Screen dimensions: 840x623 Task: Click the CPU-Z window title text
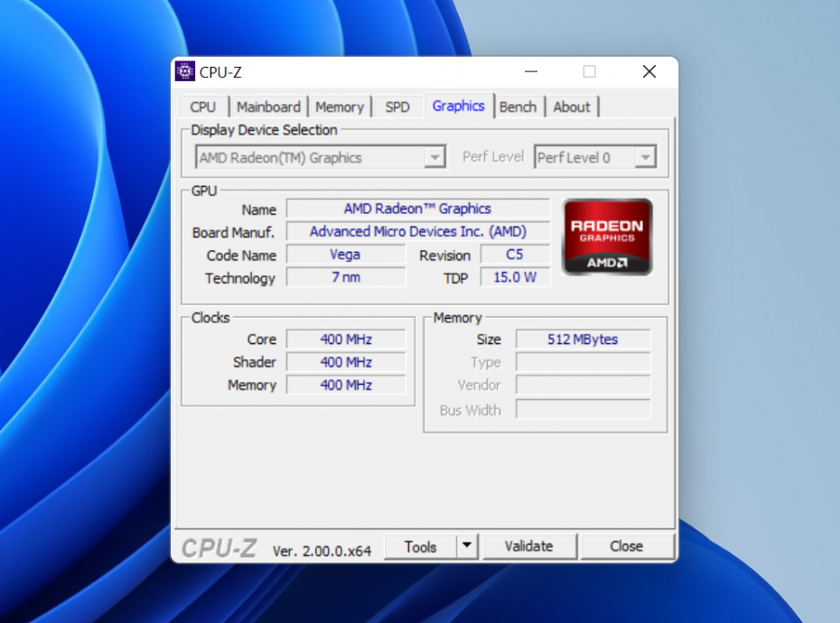[x=220, y=72]
